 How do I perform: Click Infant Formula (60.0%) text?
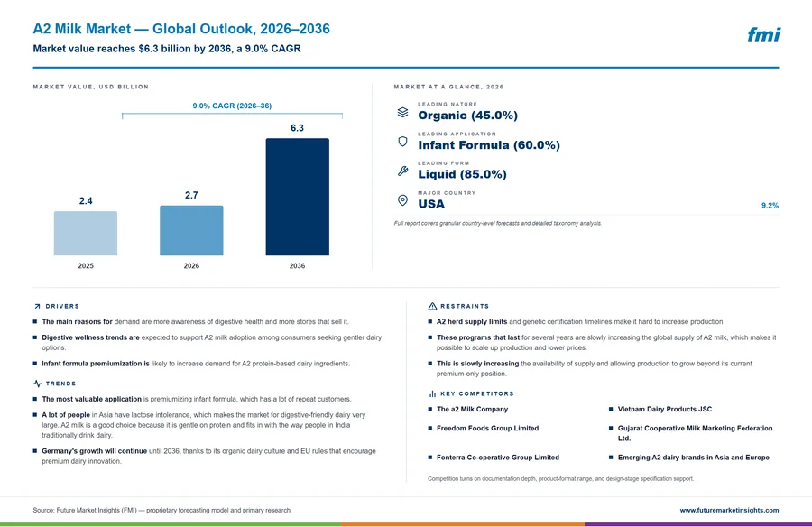click(x=489, y=145)
